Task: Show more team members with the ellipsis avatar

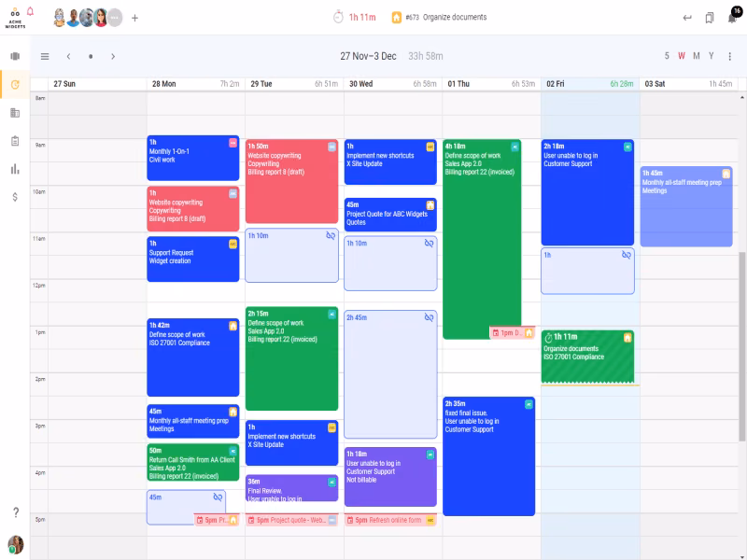Action: point(115,18)
